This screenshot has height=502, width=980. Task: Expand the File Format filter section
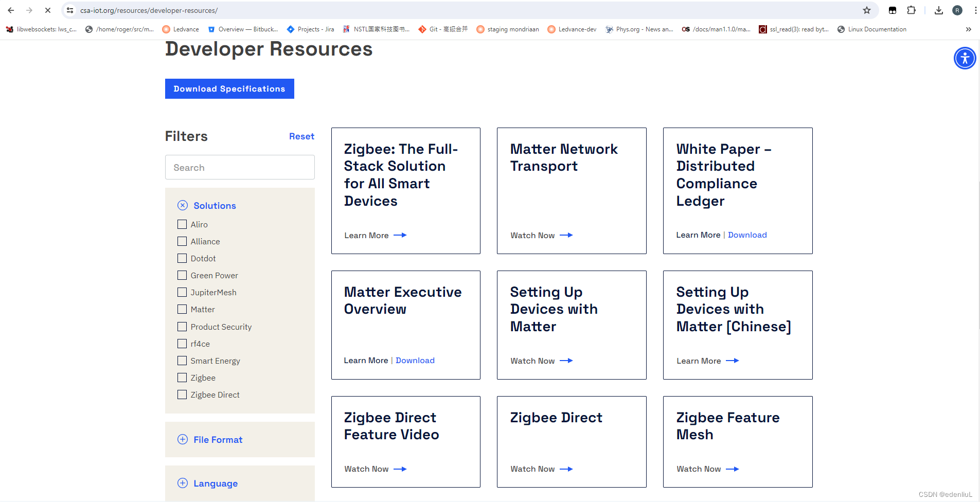(x=183, y=439)
